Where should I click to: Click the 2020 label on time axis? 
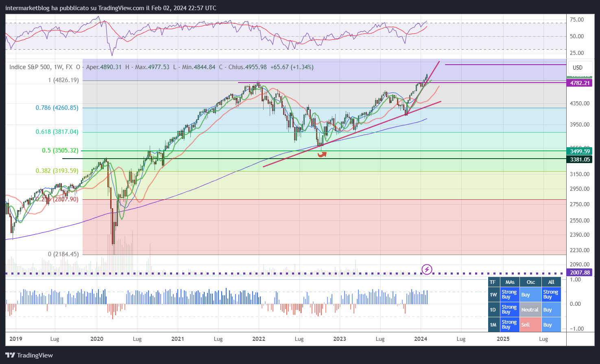[97, 339]
